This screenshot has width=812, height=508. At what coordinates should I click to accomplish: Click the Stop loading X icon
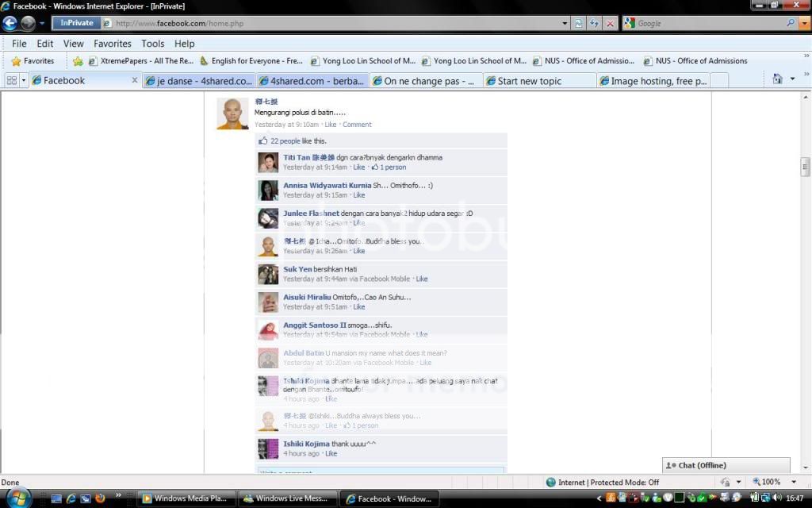click(x=610, y=24)
